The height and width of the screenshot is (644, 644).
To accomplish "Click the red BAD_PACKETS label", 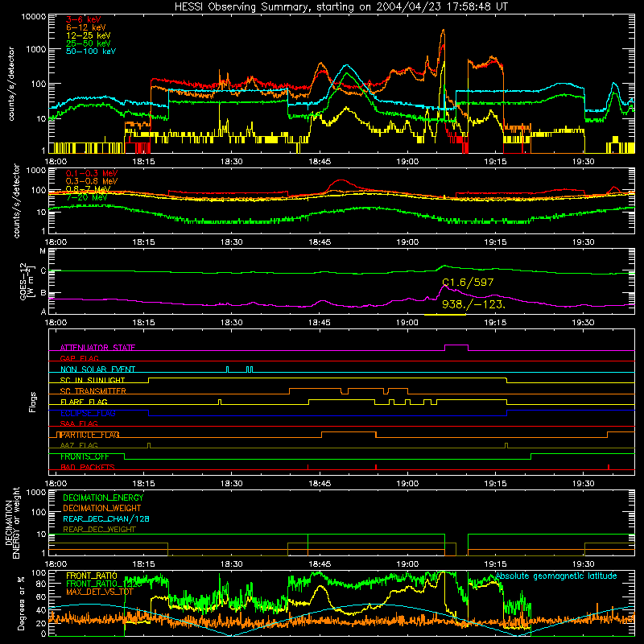I will point(88,467).
